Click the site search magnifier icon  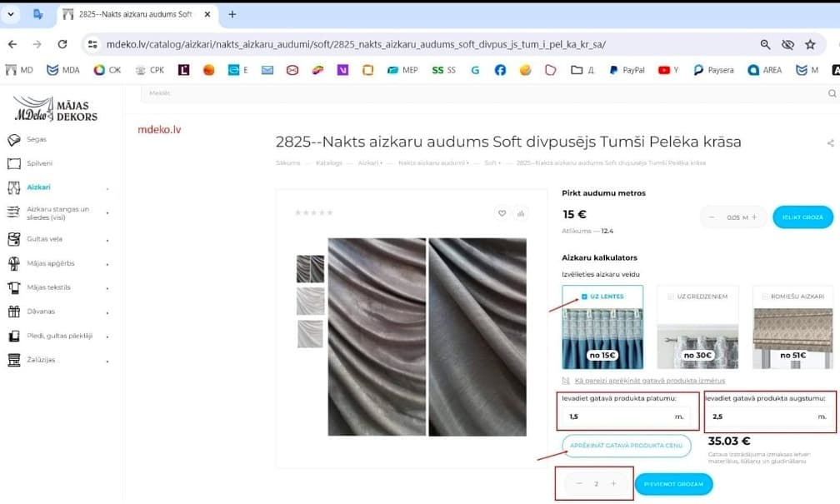pyautogui.click(x=832, y=93)
